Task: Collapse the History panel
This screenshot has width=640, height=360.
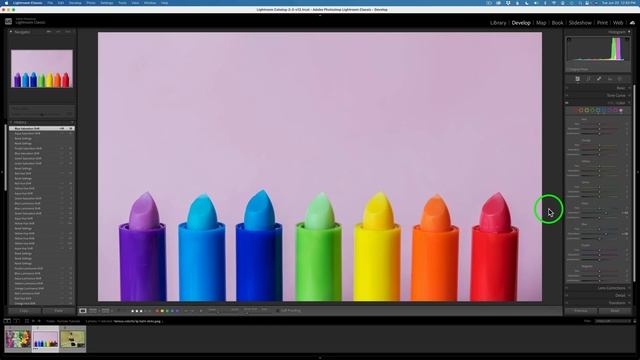Action: 11,122
